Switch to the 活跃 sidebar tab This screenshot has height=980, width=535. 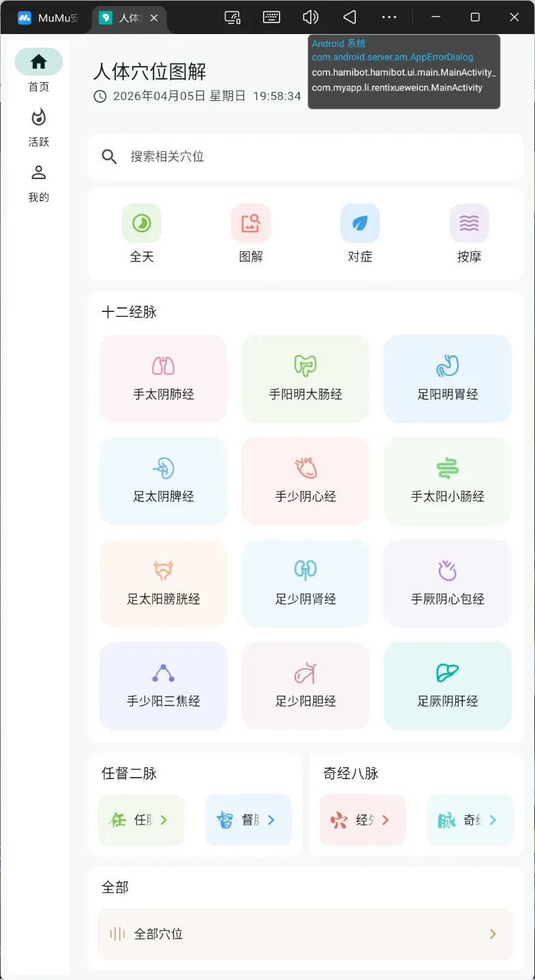[x=39, y=127]
